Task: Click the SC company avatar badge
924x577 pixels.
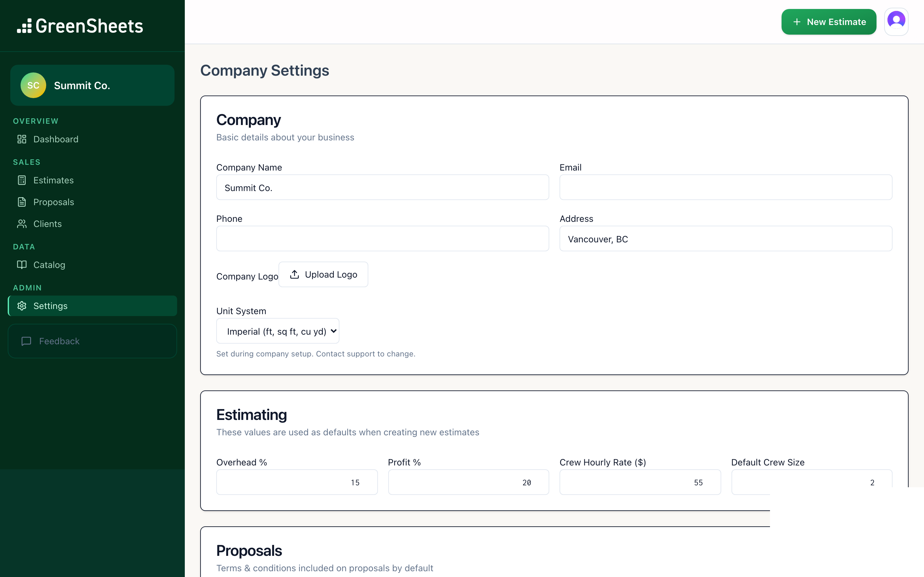Action: click(x=33, y=86)
